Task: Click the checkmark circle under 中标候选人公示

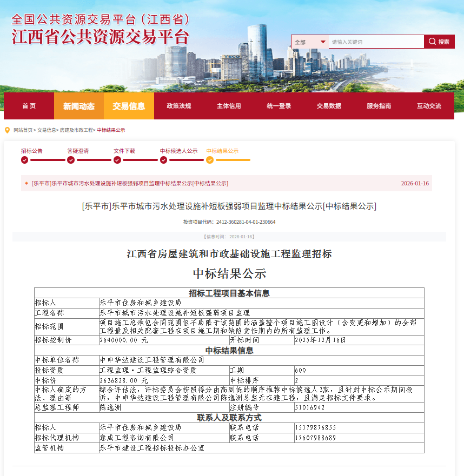Action: (x=163, y=160)
